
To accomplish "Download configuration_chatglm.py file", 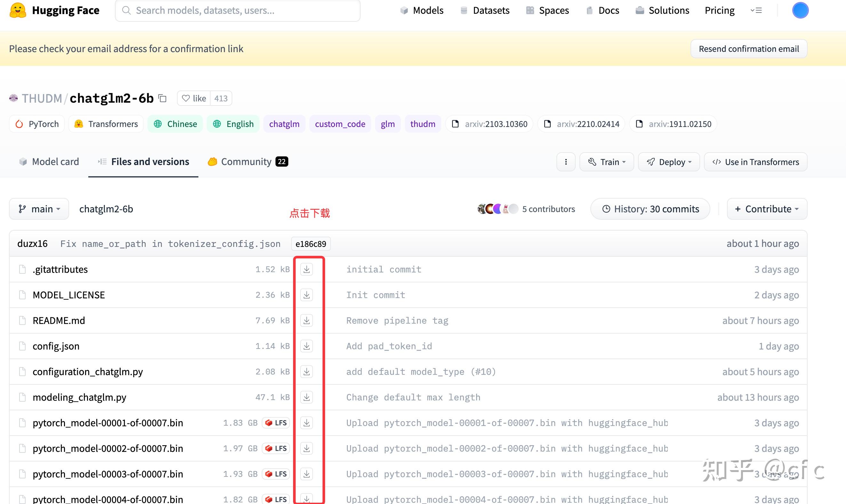I will [x=307, y=372].
